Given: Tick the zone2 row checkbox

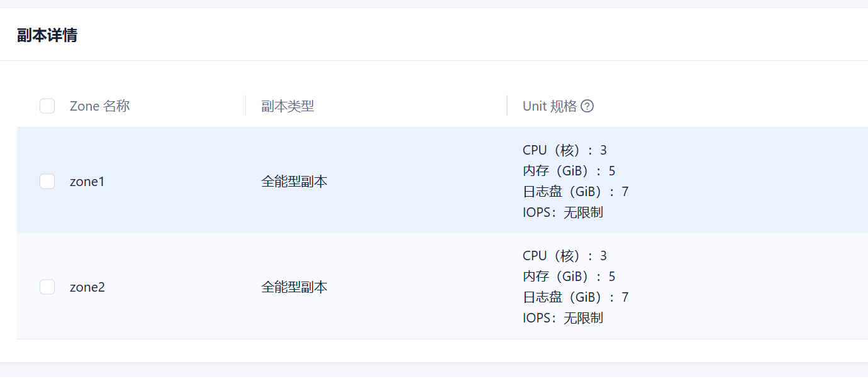Looking at the screenshot, I should [x=47, y=287].
